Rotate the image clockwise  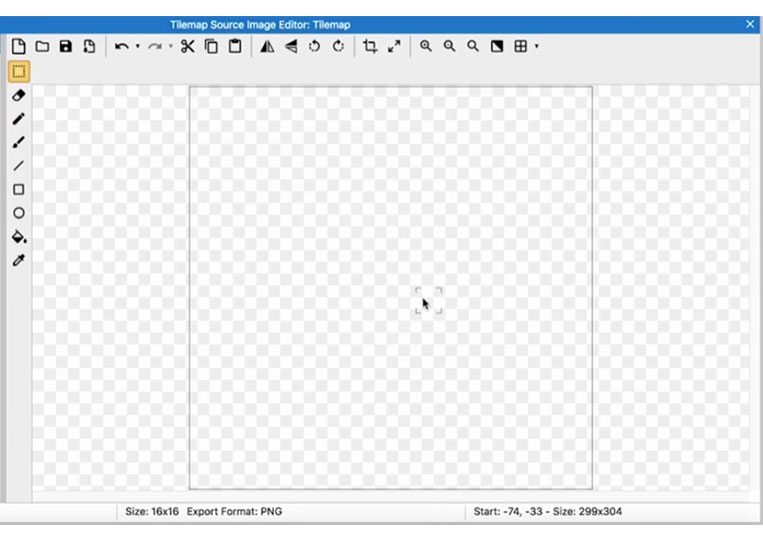point(338,46)
